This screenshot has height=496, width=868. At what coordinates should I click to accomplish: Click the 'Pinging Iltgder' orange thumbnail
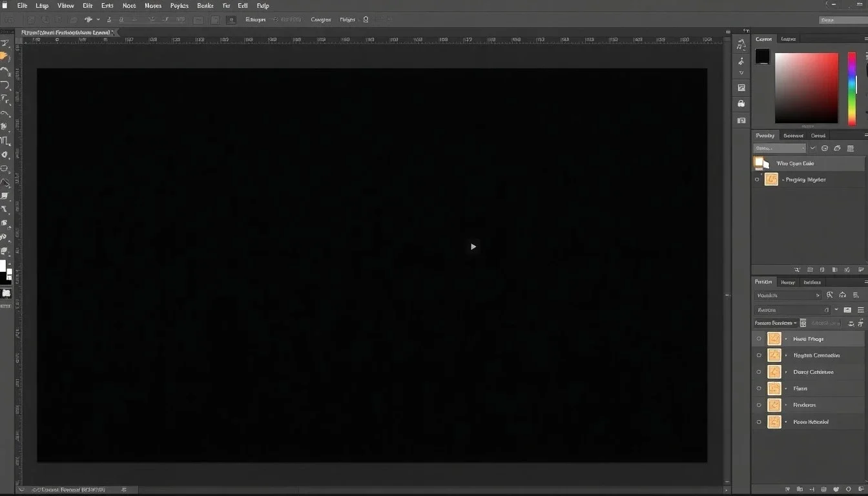[x=771, y=180]
